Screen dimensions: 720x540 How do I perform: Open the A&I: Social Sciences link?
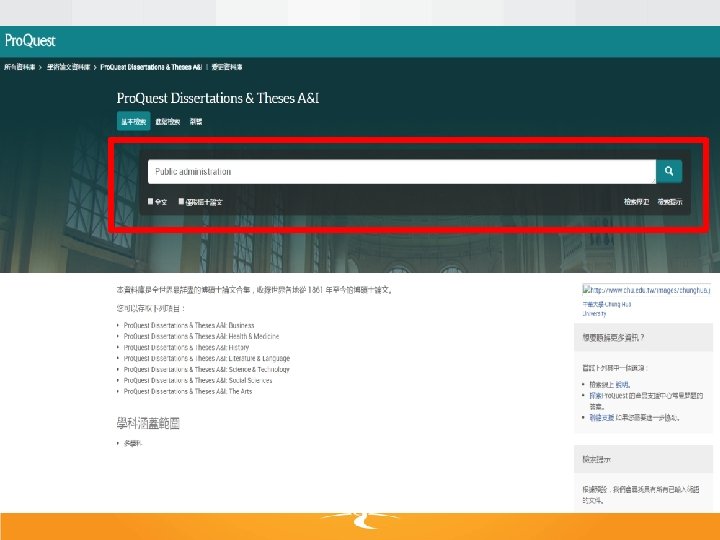(197, 380)
